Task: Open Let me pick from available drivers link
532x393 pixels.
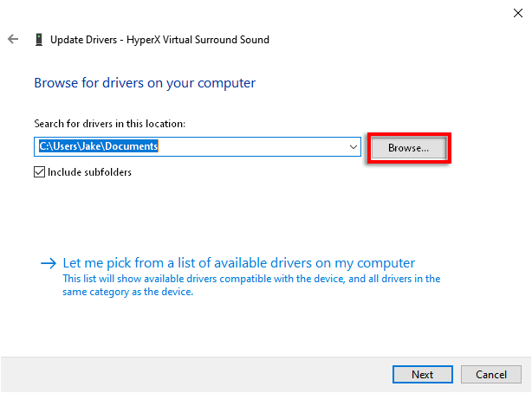Action: point(239,263)
